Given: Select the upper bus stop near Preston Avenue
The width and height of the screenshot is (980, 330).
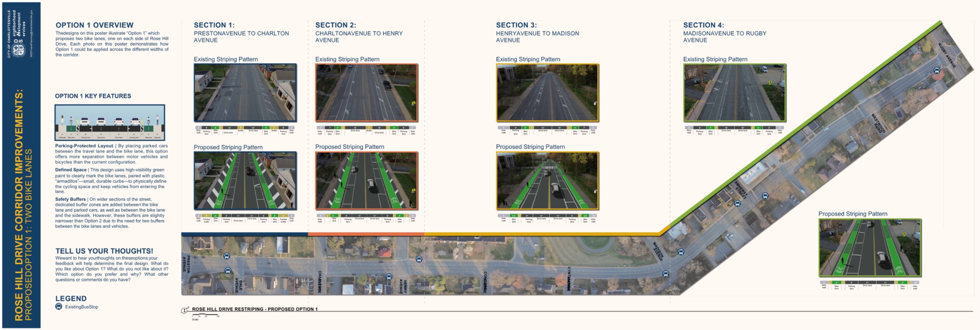Looking at the screenshot, I should [x=226, y=256].
